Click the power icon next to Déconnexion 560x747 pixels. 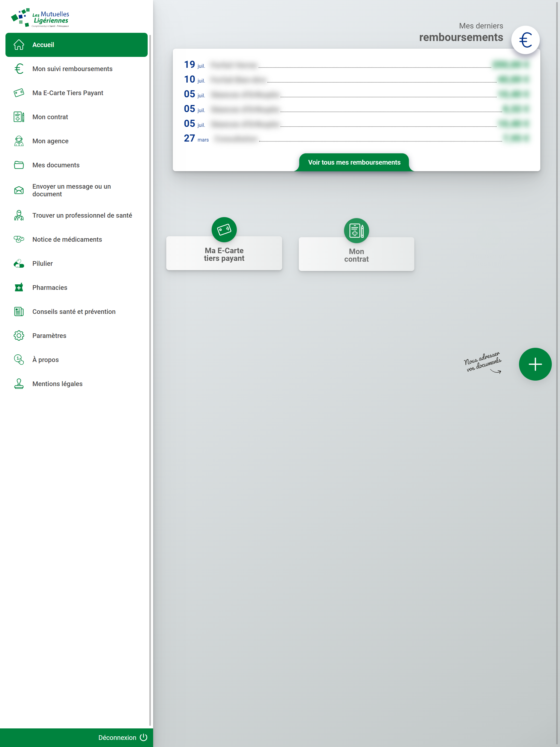coord(144,737)
